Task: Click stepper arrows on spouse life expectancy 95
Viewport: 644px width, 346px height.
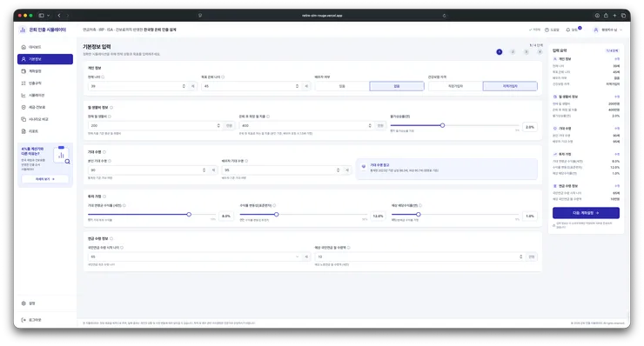Action: pos(338,170)
